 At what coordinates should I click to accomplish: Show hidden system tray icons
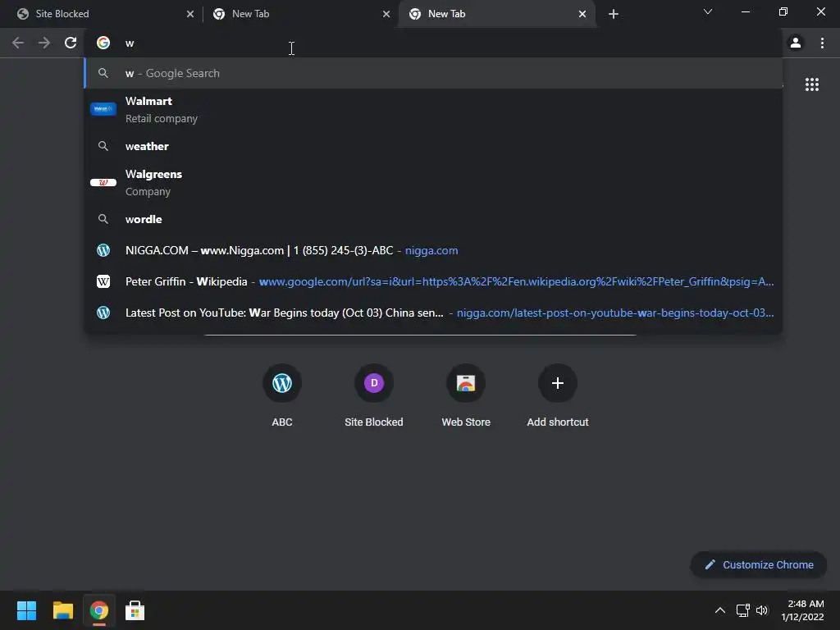click(720, 610)
